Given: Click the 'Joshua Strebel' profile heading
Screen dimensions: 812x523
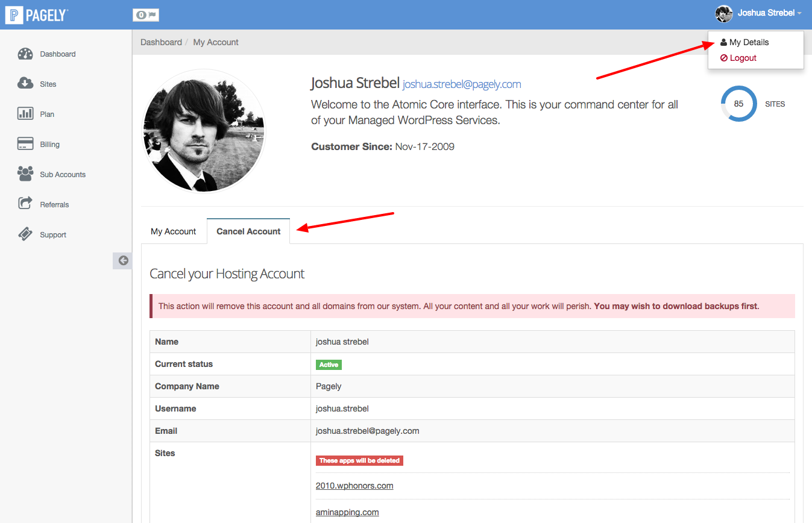Looking at the screenshot, I should pyautogui.click(x=355, y=83).
